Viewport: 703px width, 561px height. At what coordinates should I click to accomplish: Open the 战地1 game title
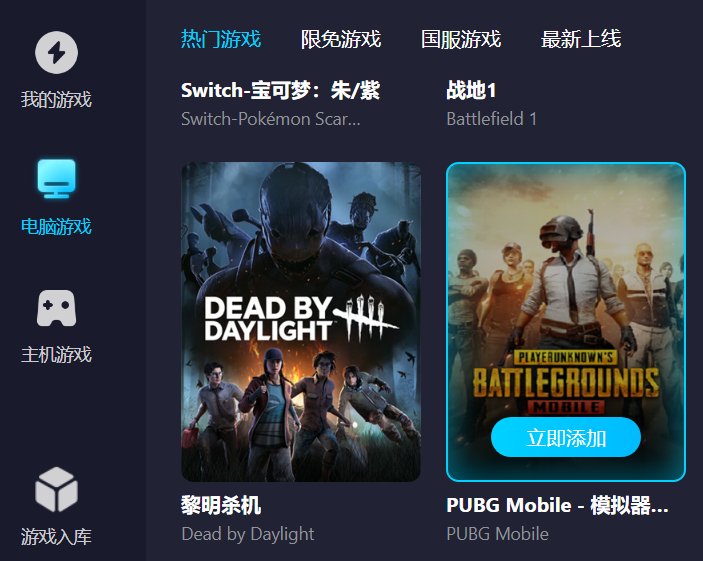point(471,90)
